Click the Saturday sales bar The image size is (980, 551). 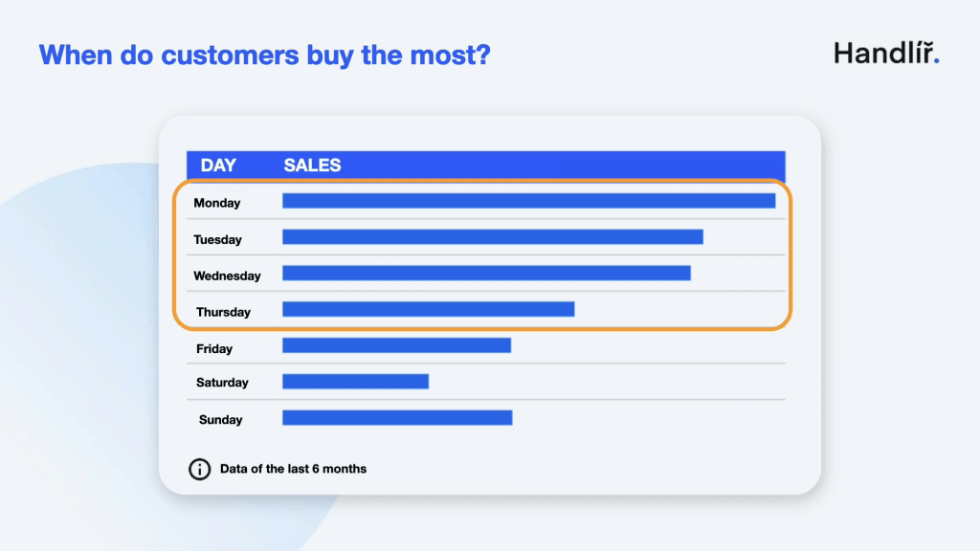355,382
